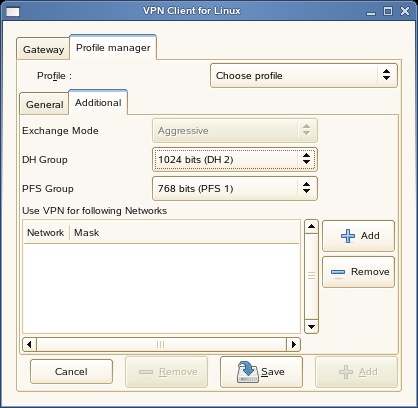The image size is (418, 408).
Task: Click the Cancel button
Action: tap(71, 372)
